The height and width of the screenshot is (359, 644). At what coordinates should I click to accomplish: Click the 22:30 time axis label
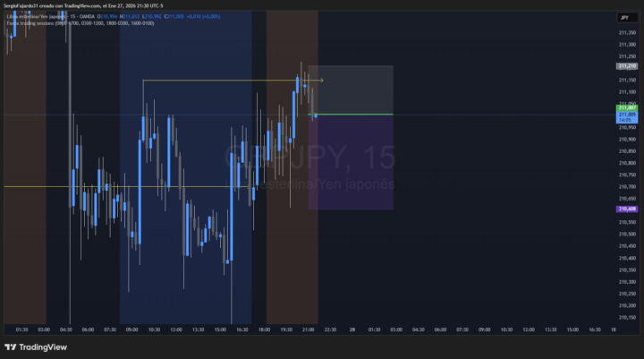(x=330, y=329)
